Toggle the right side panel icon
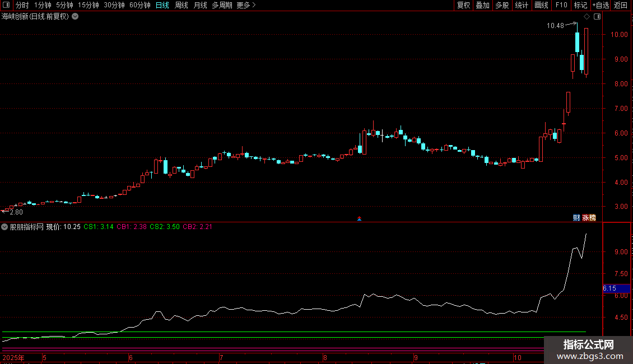 click(597, 17)
